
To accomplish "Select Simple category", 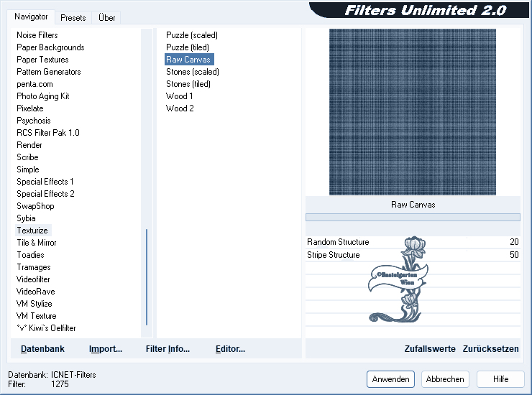I will pyautogui.click(x=28, y=169).
